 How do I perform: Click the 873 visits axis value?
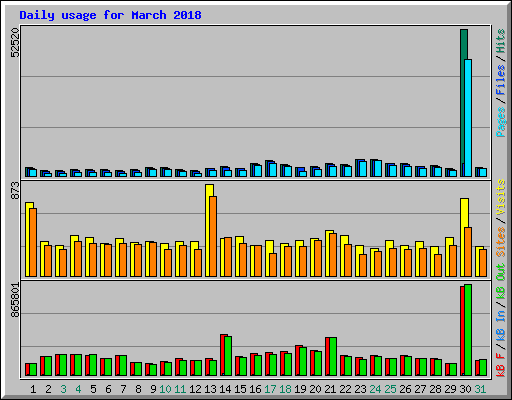point(15,191)
